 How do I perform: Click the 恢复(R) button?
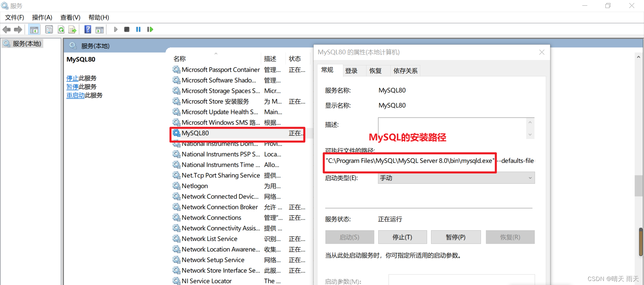coord(510,237)
